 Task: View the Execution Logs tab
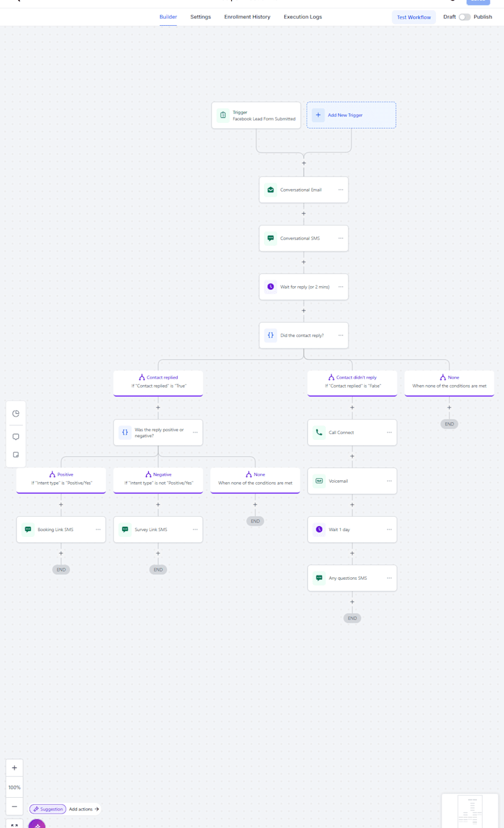pyautogui.click(x=302, y=17)
